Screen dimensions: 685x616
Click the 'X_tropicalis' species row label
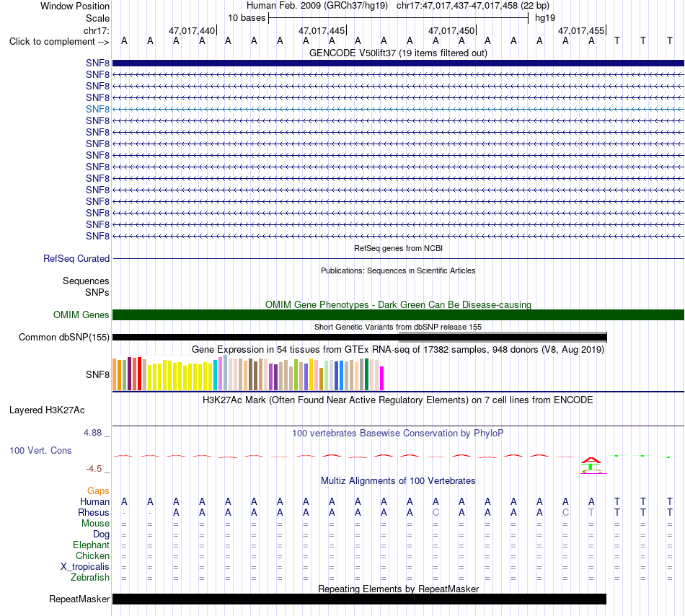[x=85, y=567]
